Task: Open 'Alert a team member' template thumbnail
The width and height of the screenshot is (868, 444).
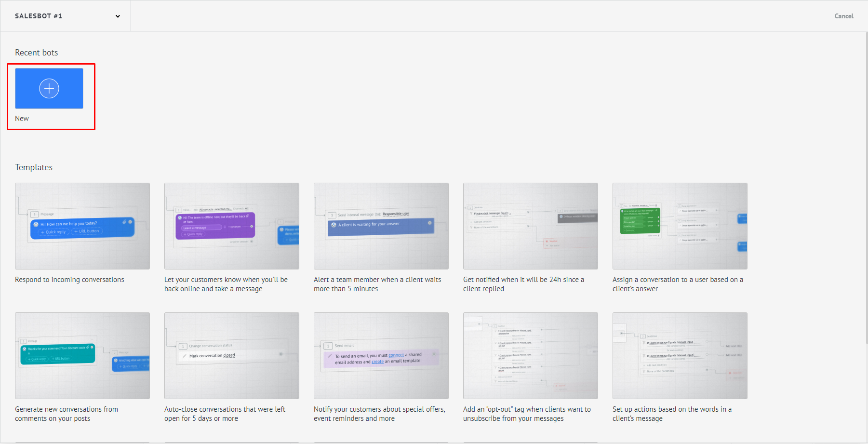Action: [x=381, y=226]
